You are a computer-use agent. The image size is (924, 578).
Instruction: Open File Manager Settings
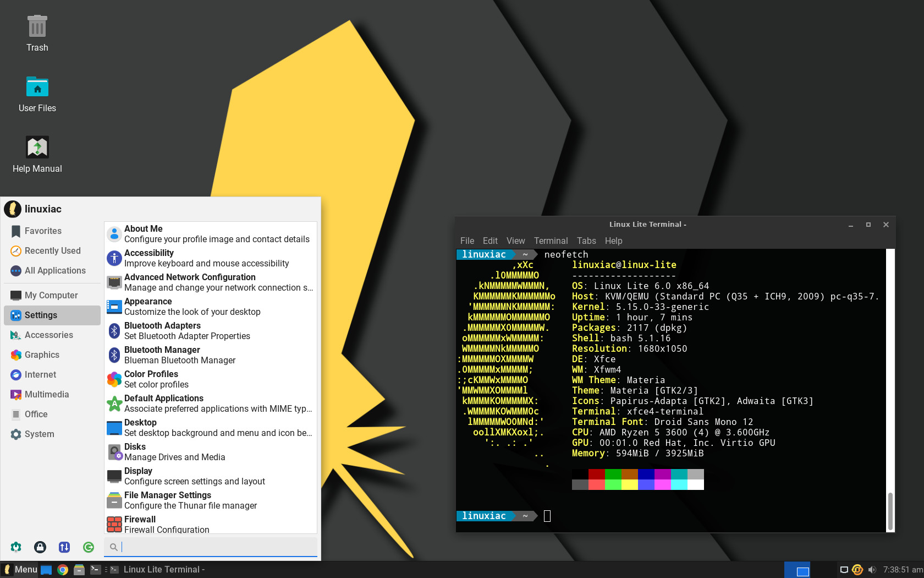[211, 500]
